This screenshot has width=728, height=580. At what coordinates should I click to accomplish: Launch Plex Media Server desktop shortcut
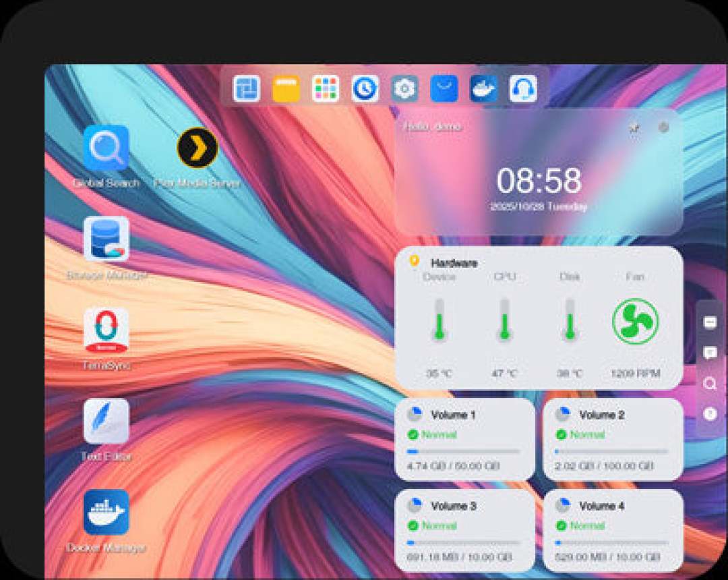pyautogui.click(x=198, y=148)
